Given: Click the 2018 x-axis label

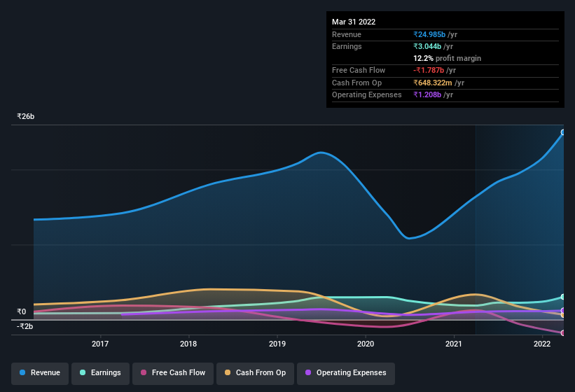Looking at the screenshot, I should click(x=188, y=344).
